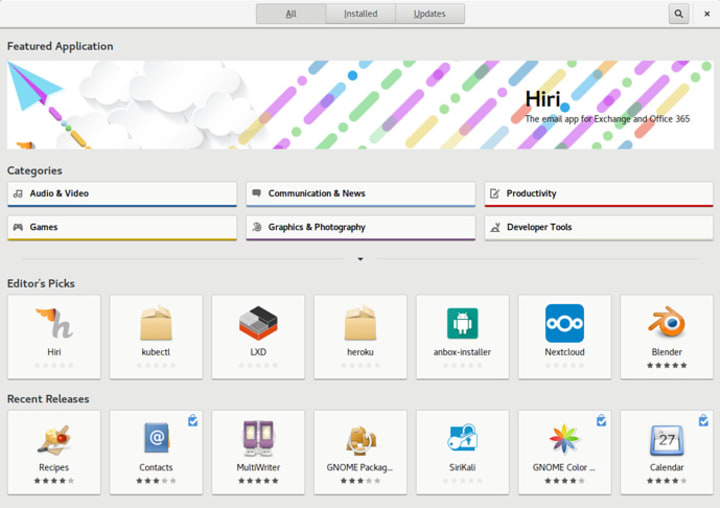This screenshot has height=508, width=720.
Task: Open the Communication & News category
Action: click(x=360, y=194)
